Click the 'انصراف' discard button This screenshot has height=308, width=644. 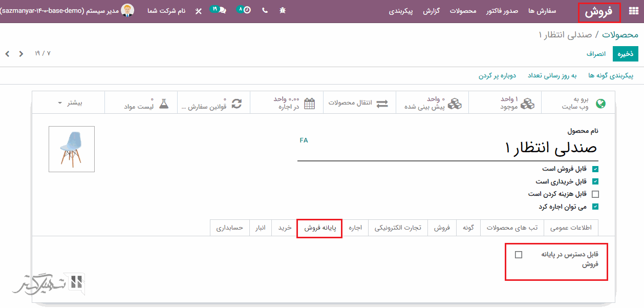click(596, 54)
